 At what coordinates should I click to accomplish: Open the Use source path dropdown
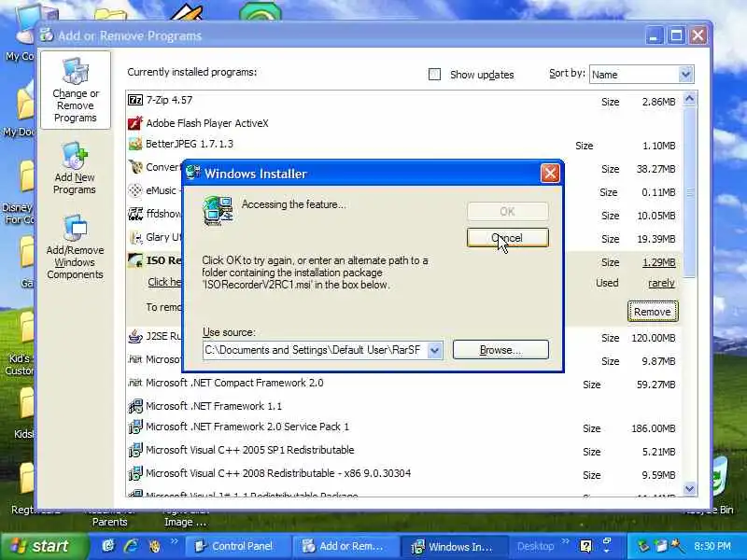434,351
